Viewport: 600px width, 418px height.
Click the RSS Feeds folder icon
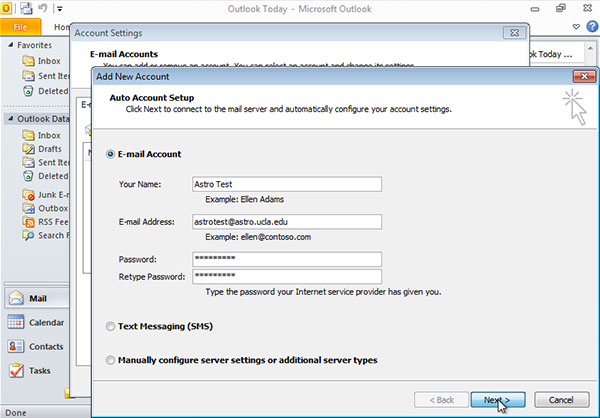[x=28, y=222]
